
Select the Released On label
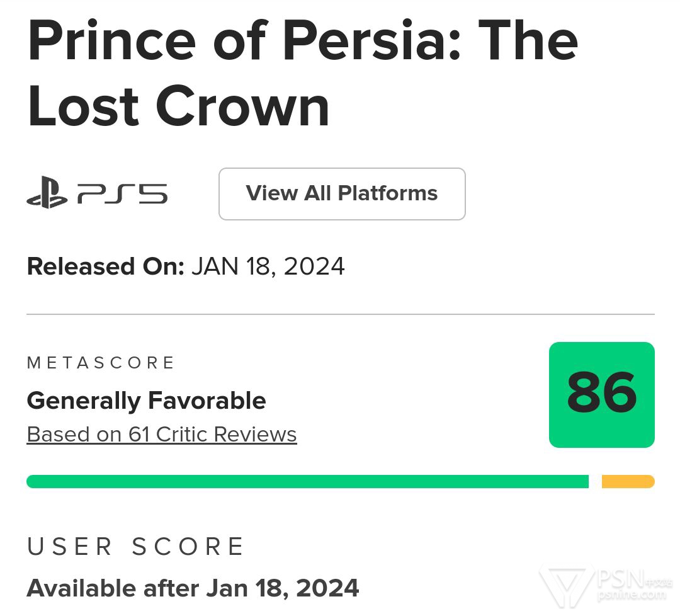coord(106,266)
